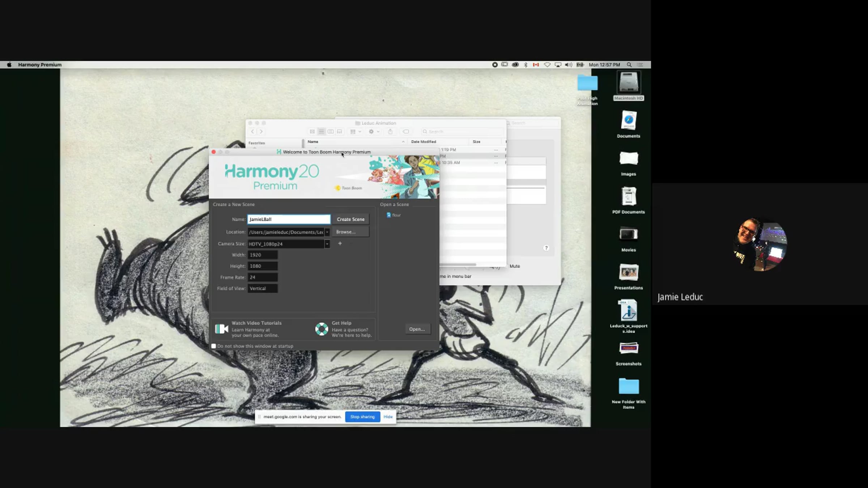Viewport: 868px width, 488px height.
Task: Open the Screenshots folder on the desktop
Action: [628, 348]
